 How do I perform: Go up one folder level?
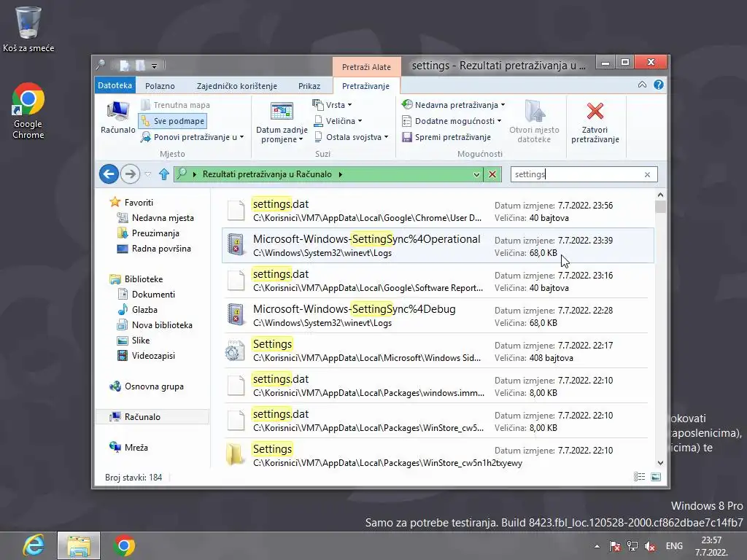pyautogui.click(x=164, y=174)
